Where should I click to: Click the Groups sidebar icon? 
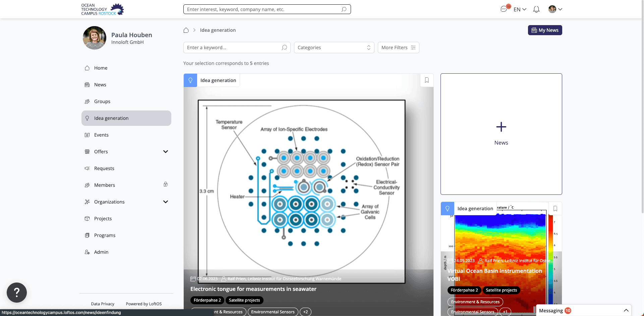tap(87, 101)
